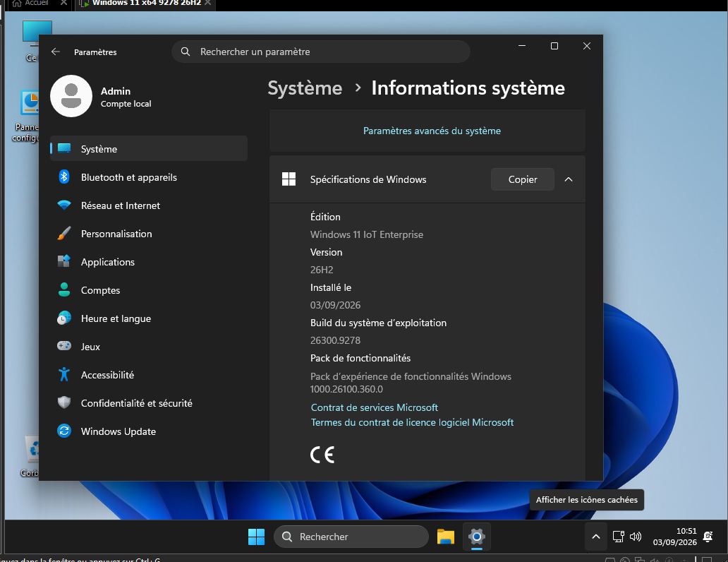
Task: Open File Explorer from taskbar
Action: coord(446,537)
